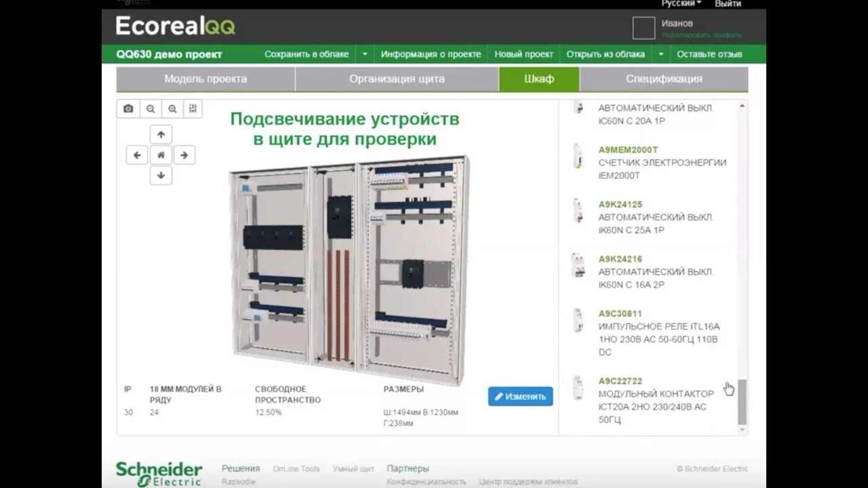Viewport: 868px width, 488px height.
Task: Open Информация о проекте
Action: tap(431, 54)
